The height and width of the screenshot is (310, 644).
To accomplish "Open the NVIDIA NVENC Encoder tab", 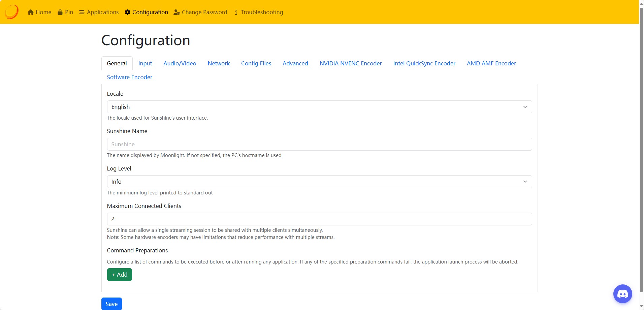I will point(350,63).
